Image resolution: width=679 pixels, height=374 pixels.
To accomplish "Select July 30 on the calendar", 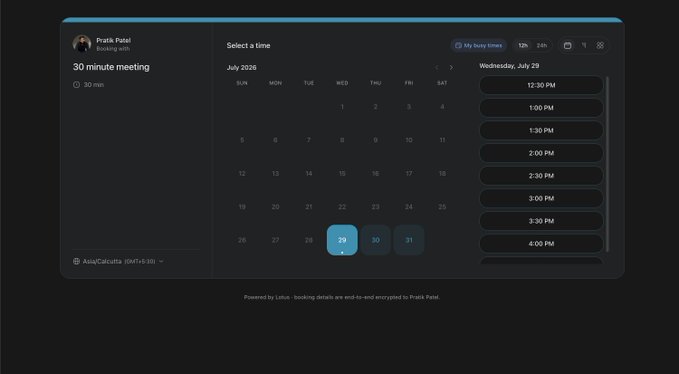I will [x=375, y=240].
